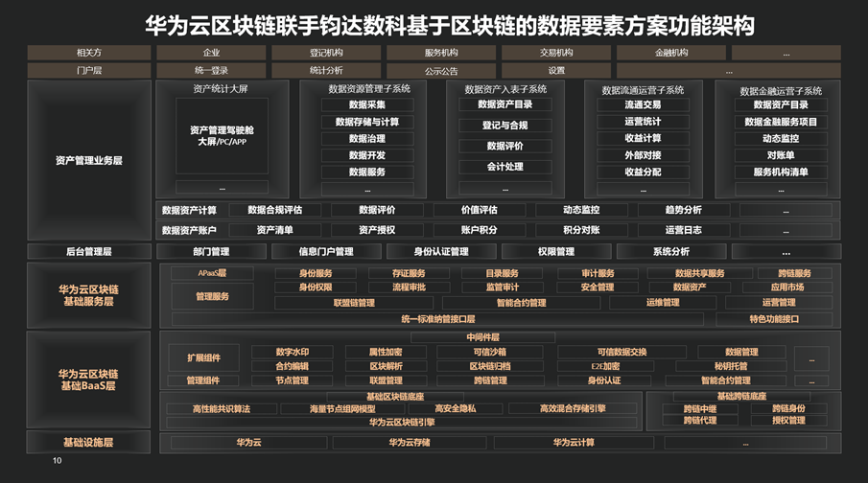Select the 收益计算 box
Screen dimensions: 868x483
[x=644, y=138]
